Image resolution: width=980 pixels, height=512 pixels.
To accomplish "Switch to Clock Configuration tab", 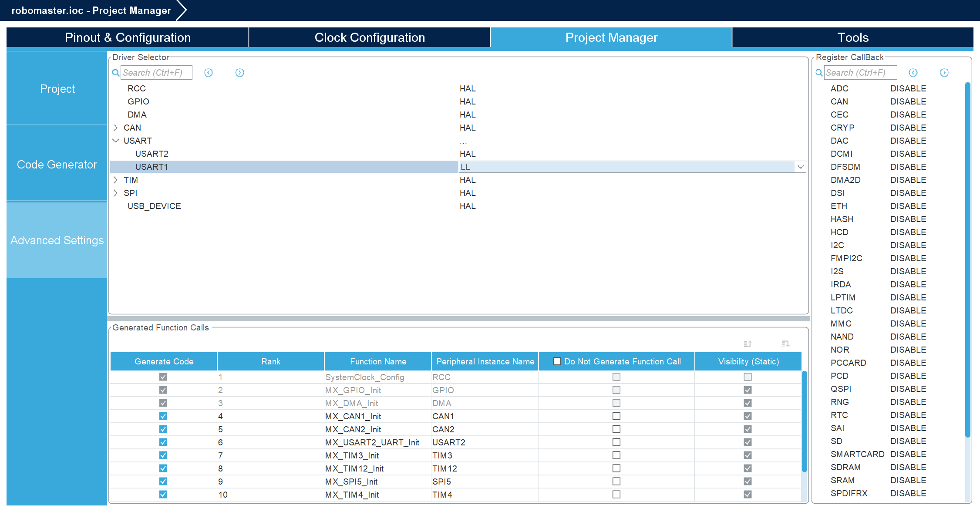I will pyautogui.click(x=369, y=37).
